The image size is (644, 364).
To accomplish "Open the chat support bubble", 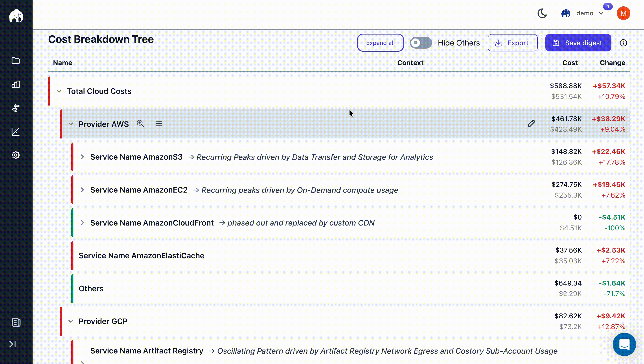I will click(x=624, y=344).
